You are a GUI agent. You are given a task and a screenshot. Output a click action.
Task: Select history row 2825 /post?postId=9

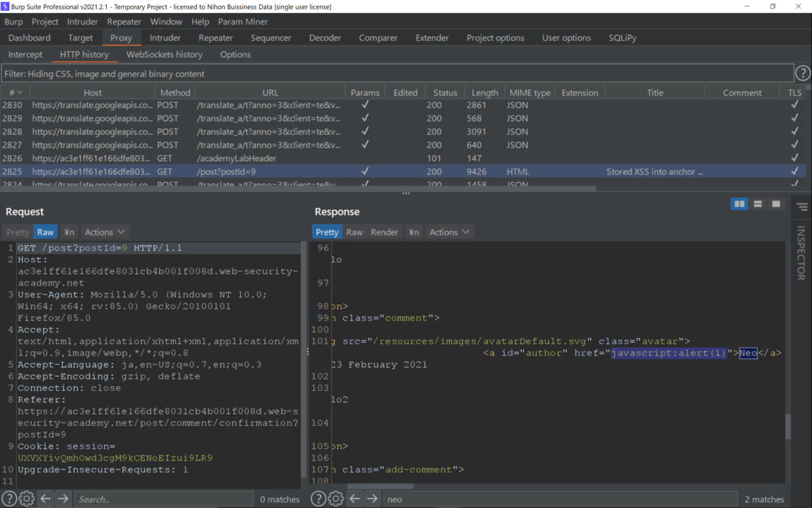403,171
